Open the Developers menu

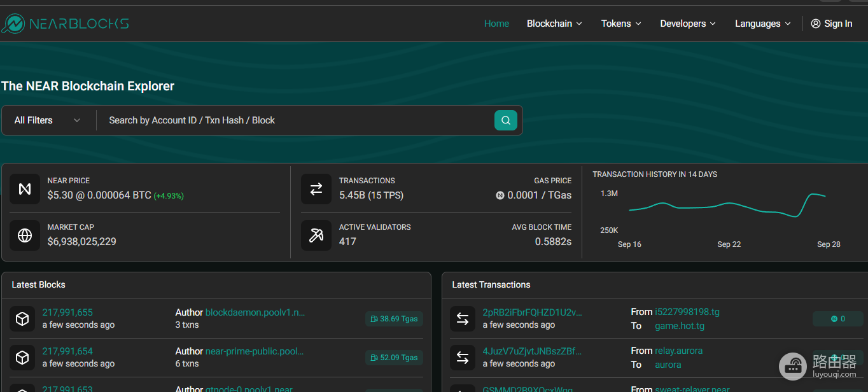coord(688,24)
